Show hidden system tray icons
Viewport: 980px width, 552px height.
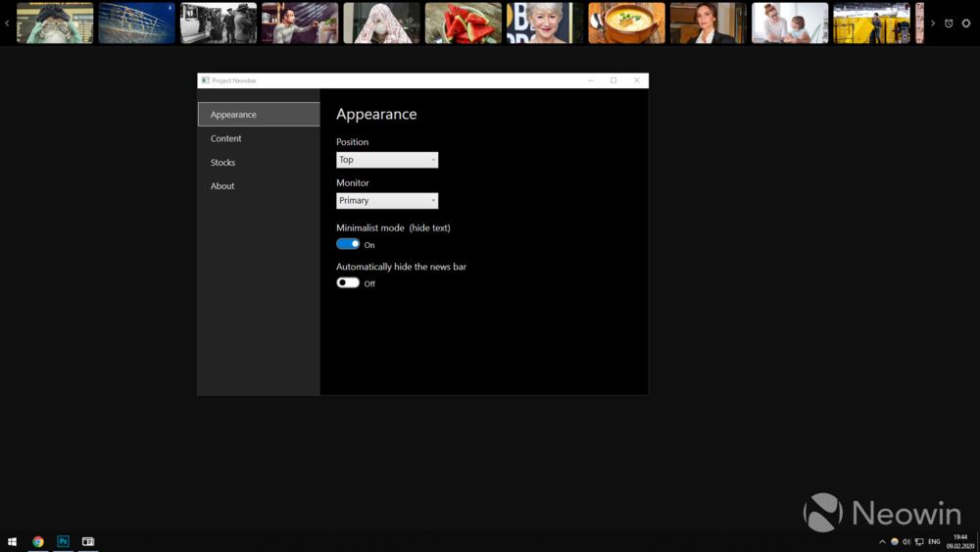882,541
